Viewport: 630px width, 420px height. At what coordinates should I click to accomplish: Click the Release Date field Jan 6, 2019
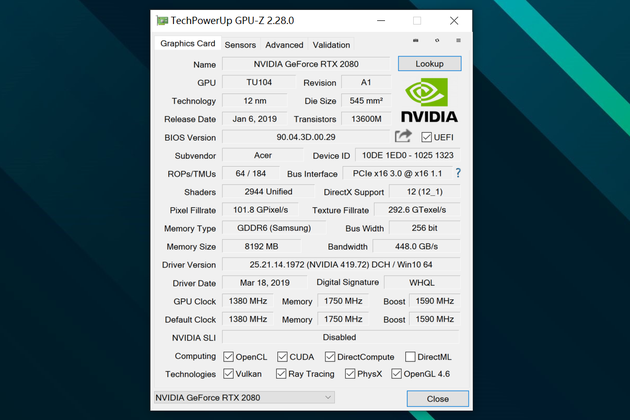(255, 119)
